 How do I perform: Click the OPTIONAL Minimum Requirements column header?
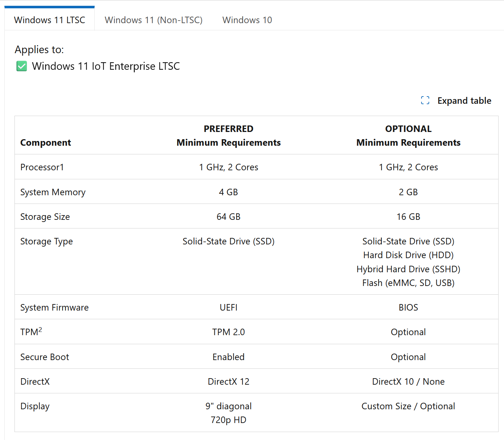pos(408,136)
